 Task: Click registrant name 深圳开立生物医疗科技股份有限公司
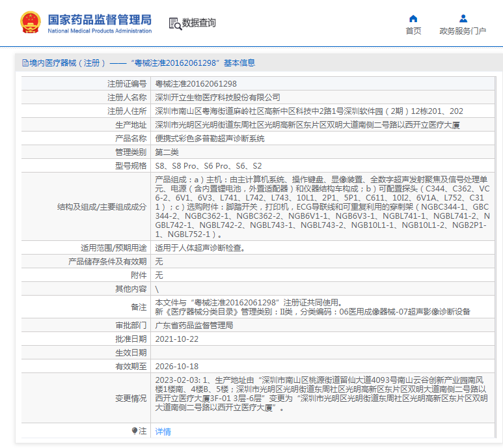coord(217,98)
